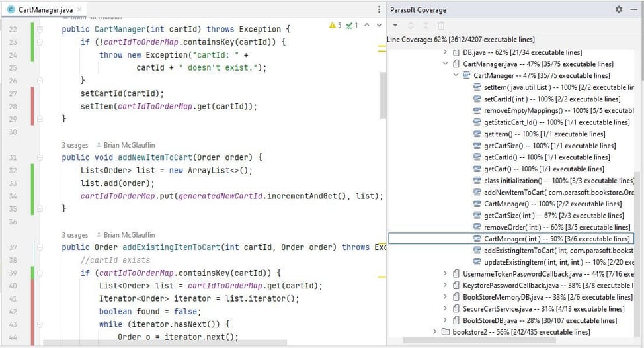
Task: Click Brian McGlauflin author above addNewItemToCart
Action: [x=125, y=145]
